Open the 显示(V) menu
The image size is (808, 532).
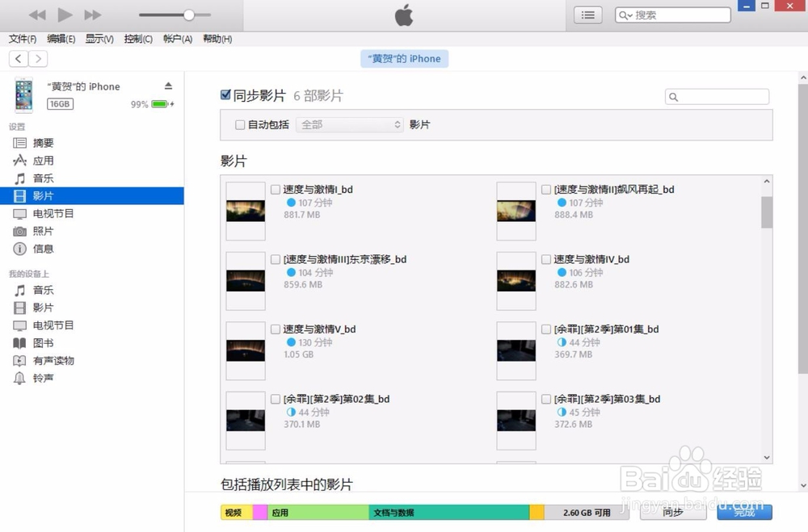click(x=99, y=39)
